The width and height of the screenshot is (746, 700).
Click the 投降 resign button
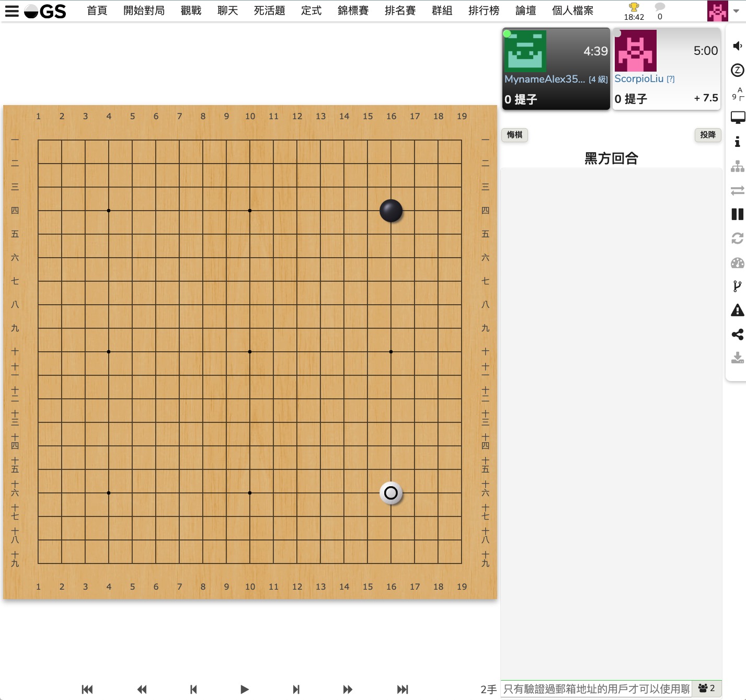[x=708, y=135]
